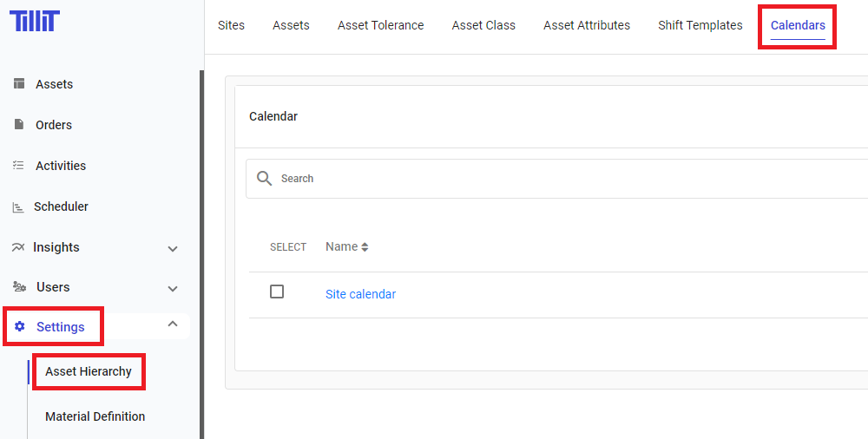Expand the Users menu chevron
The height and width of the screenshot is (439, 868).
coord(173,288)
